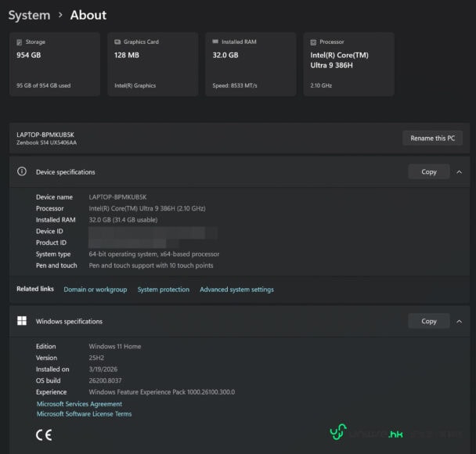
Task: Open the Installed RAM 32.0 GB card
Action: [x=251, y=64]
